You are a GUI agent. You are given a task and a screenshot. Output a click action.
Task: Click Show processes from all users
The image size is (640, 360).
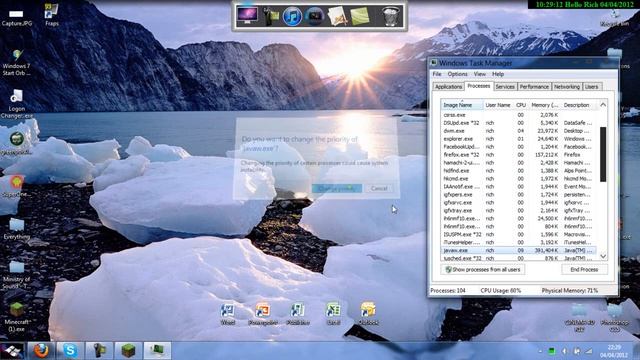click(x=482, y=269)
